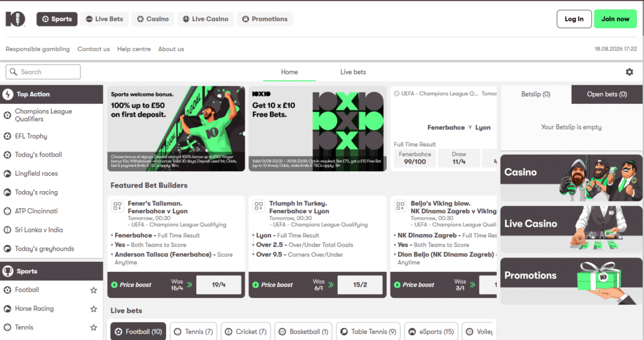Add 15/2 price boost to betslip
This screenshot has width=644, height=340.
point(360,285)
